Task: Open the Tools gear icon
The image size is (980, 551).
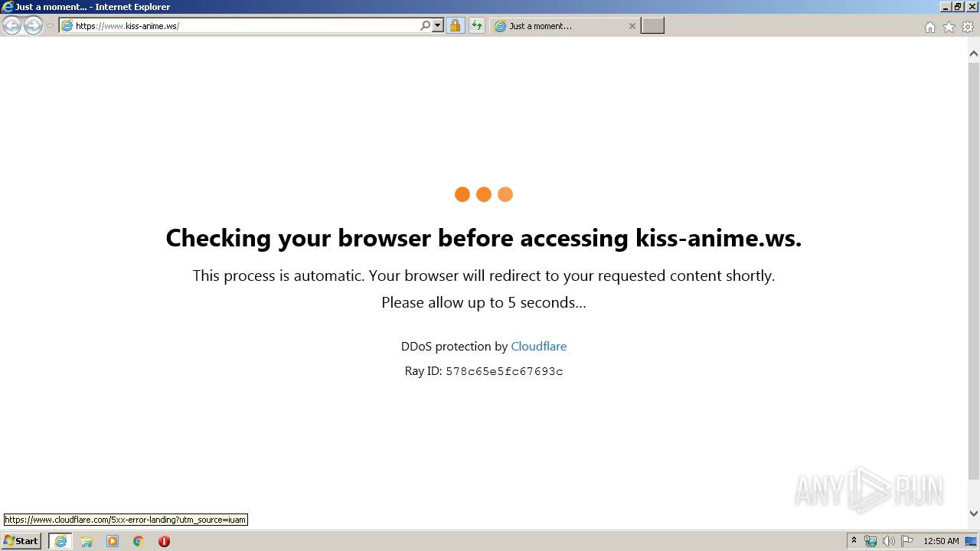Action: (x=968, y=27)
